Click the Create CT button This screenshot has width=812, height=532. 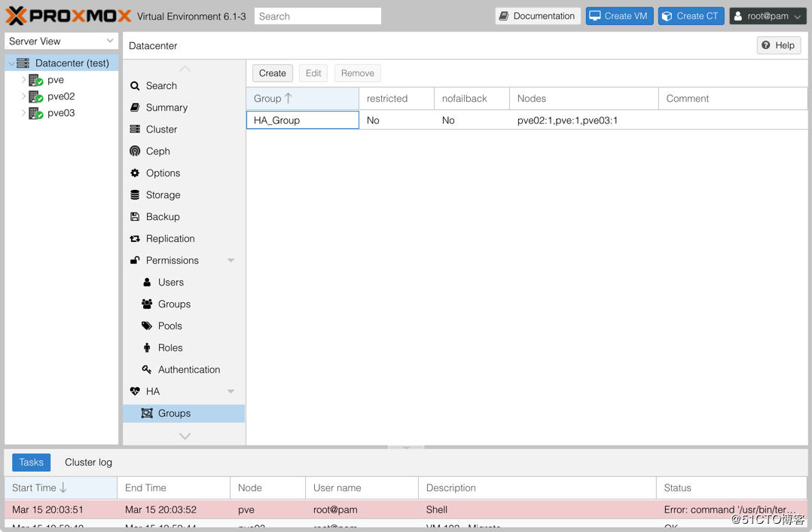(x=691, y=16)
